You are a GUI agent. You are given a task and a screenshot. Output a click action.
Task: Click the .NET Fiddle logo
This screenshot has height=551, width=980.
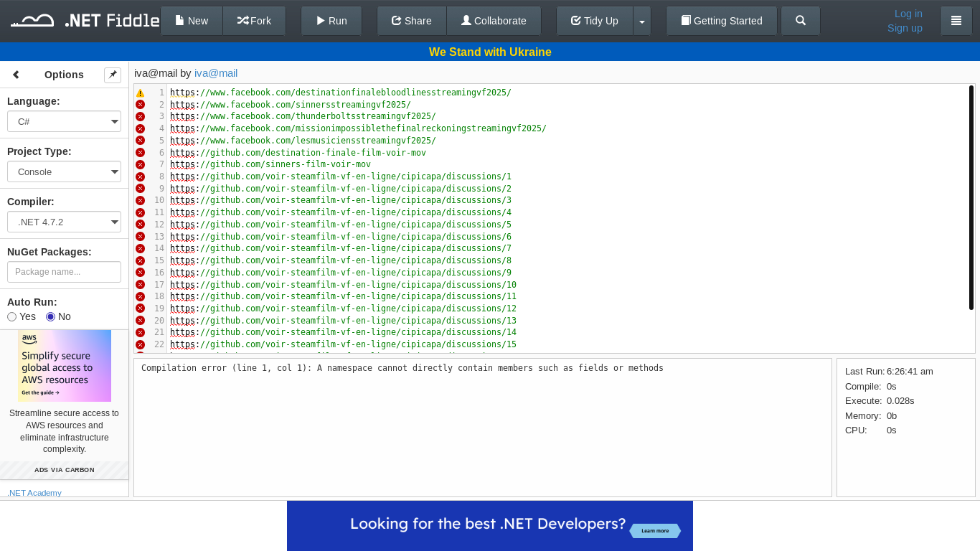(85, 21)
